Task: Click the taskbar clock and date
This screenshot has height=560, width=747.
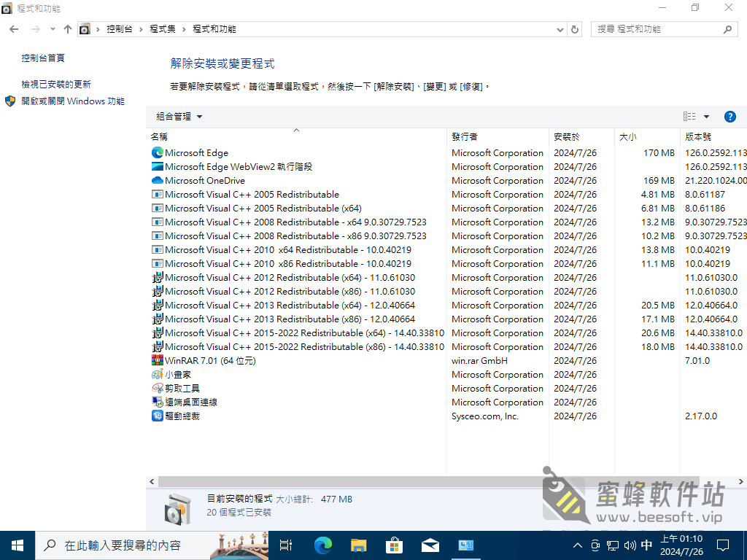Action: 681,545
